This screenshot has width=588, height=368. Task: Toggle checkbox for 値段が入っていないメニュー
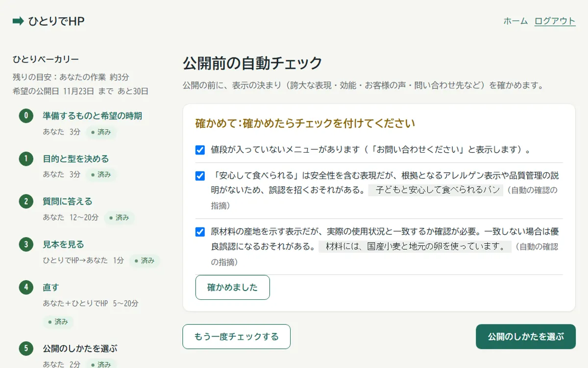tap(200, 150)
